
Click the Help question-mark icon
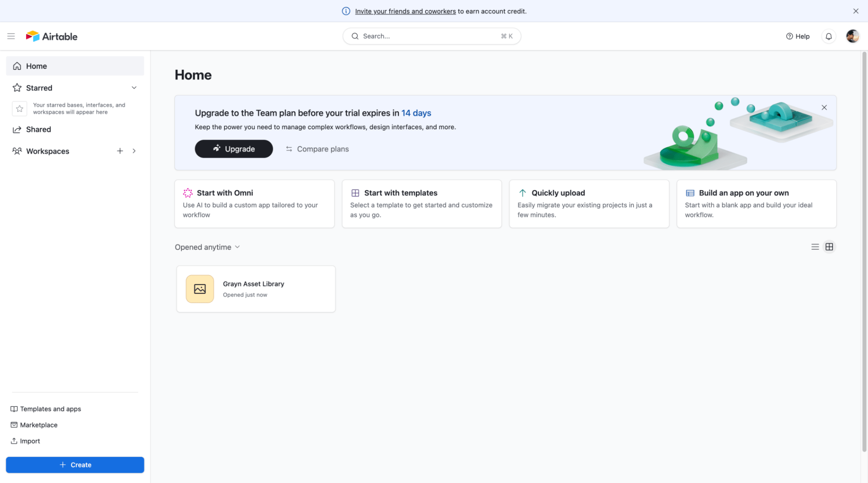pyautogui.click(x=789, y=36)
